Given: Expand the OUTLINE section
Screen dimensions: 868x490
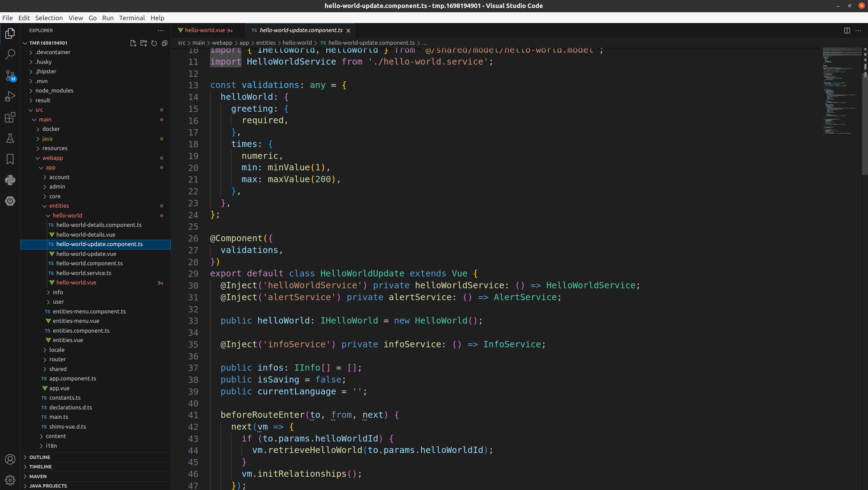Looking at the screenshot, I should coord(39,457).
